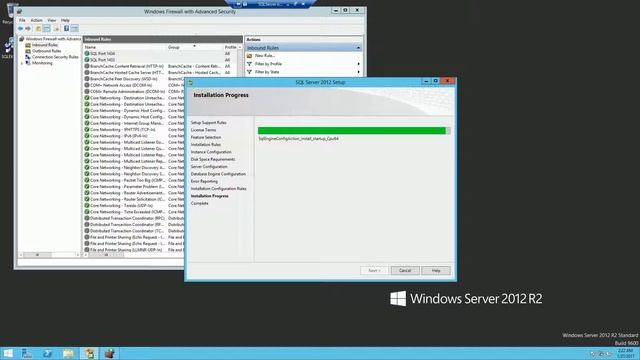Screen dimensions: 640x360
Task: Click the Outbound Rules tree node icon
Action: [28, 51]
